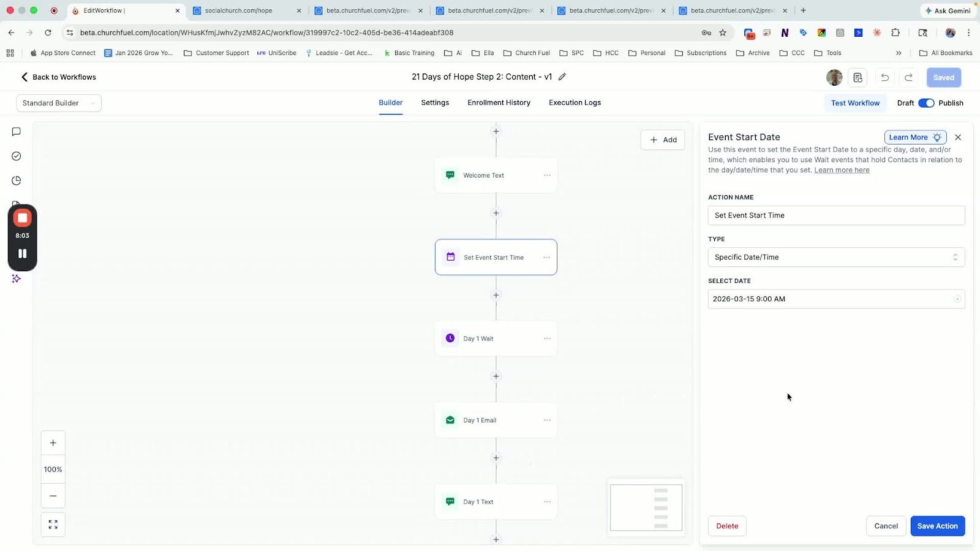
Task: Undo the last workflow change
Action: click(885, 78)
